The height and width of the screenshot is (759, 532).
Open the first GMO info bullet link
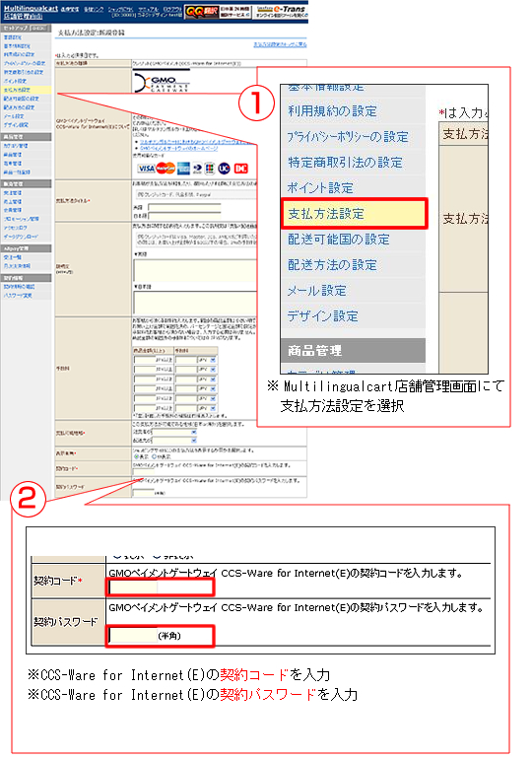pyautogui.click(x=196, y=142)
